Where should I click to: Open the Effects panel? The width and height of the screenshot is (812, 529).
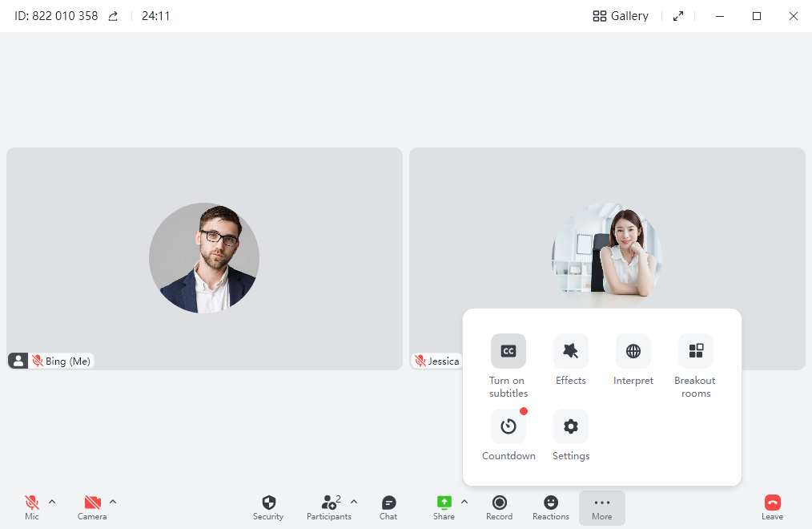tap(570, 350)
